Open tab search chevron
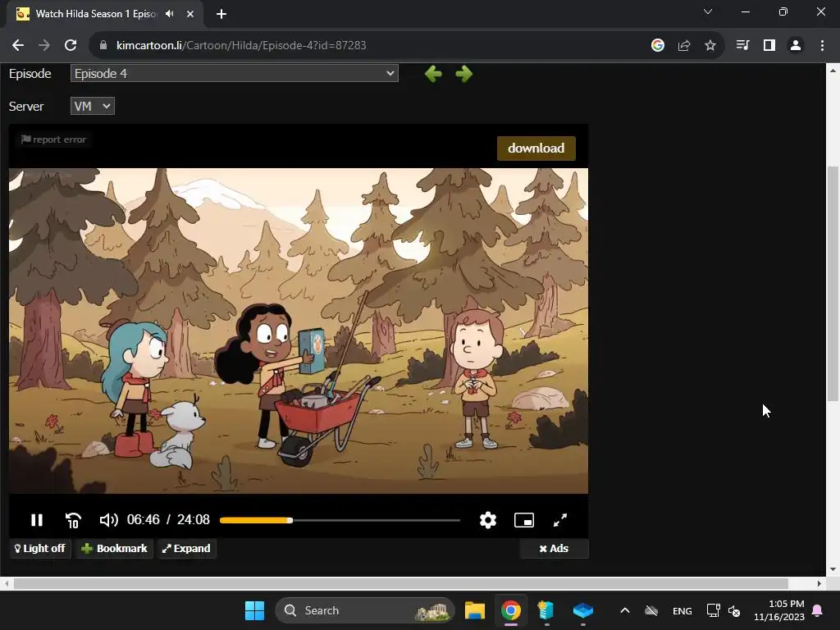 [x=708, y=11]
